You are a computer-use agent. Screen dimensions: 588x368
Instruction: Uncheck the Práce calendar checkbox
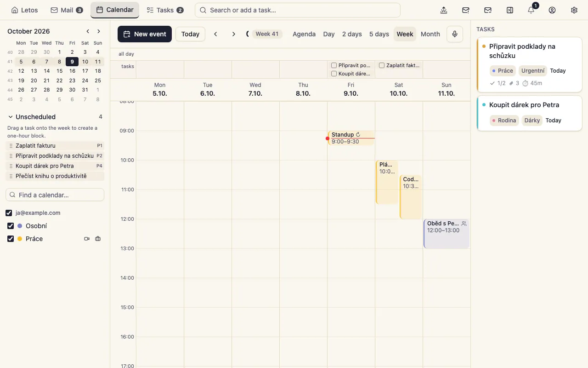[11, 239]
